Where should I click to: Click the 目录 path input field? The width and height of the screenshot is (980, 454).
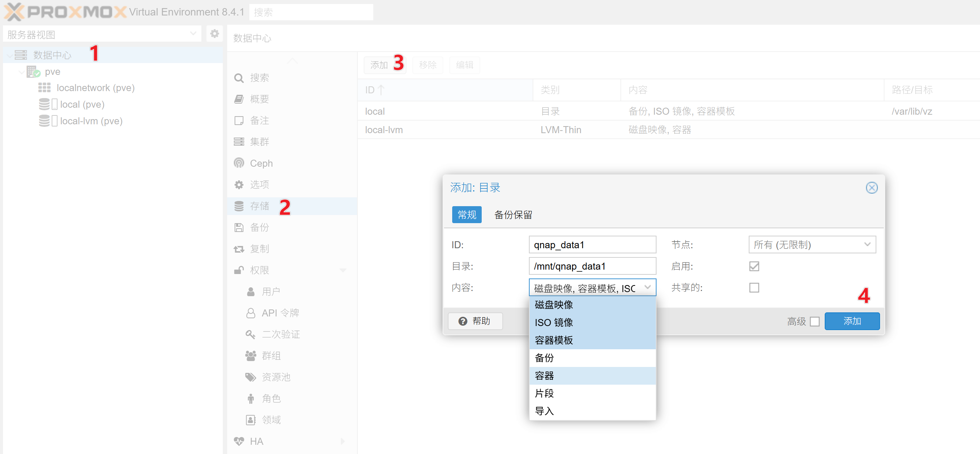(x=592, y=266)
